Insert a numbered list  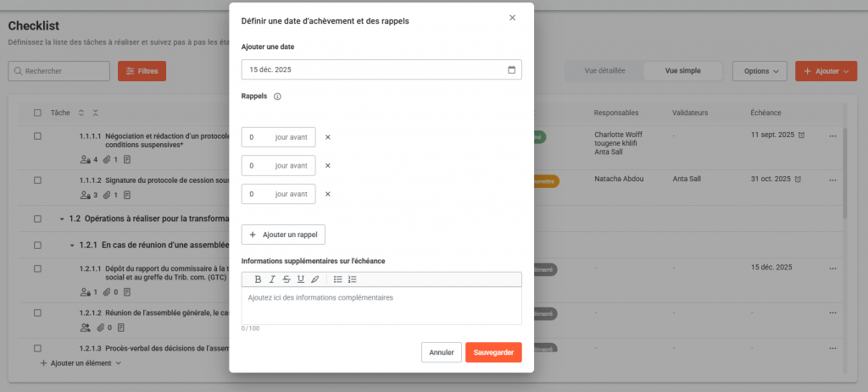point(353,279)
